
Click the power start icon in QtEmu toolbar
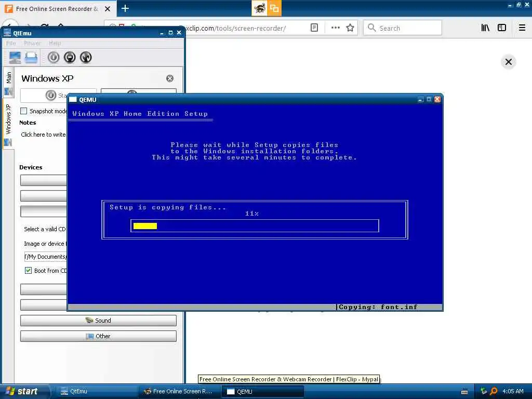[54, 57]
